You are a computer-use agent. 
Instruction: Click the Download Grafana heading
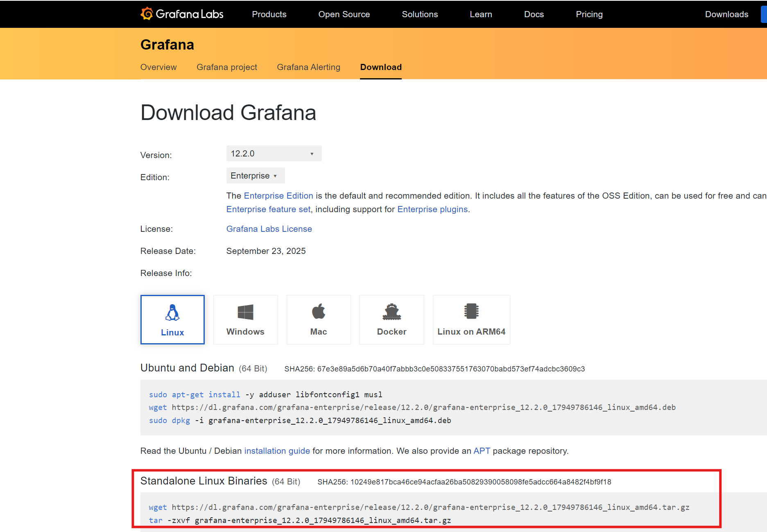click(228, 113)
